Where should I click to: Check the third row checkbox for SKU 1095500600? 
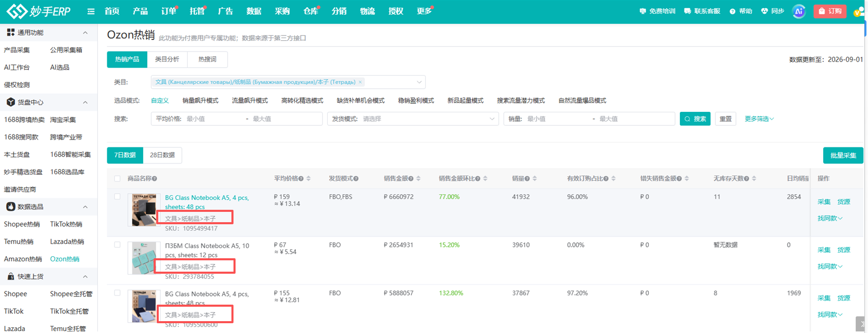coord(117,292)
